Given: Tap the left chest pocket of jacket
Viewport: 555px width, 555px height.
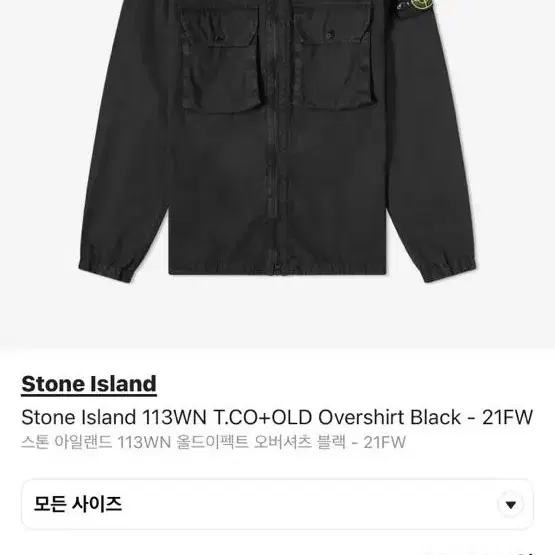Looking at the screenshot, I should [x=222, y=58].
